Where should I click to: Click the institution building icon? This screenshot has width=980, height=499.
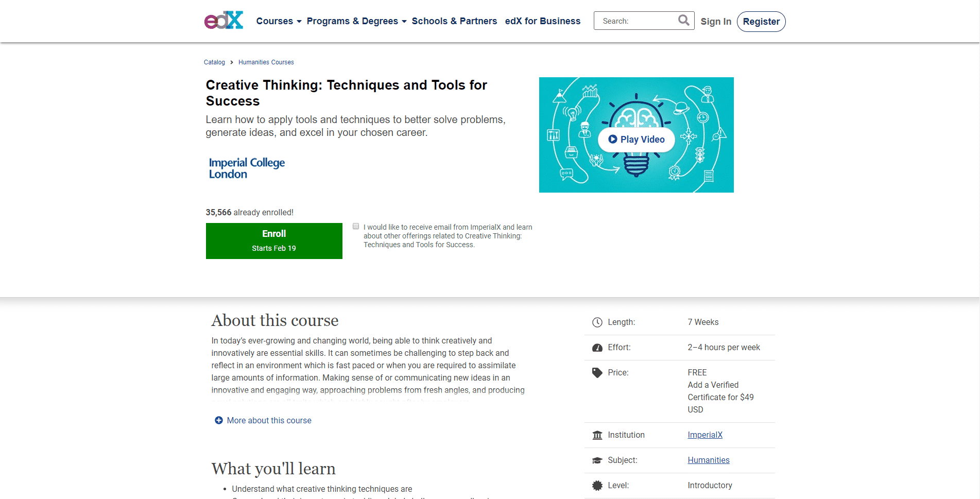(597, 435)
